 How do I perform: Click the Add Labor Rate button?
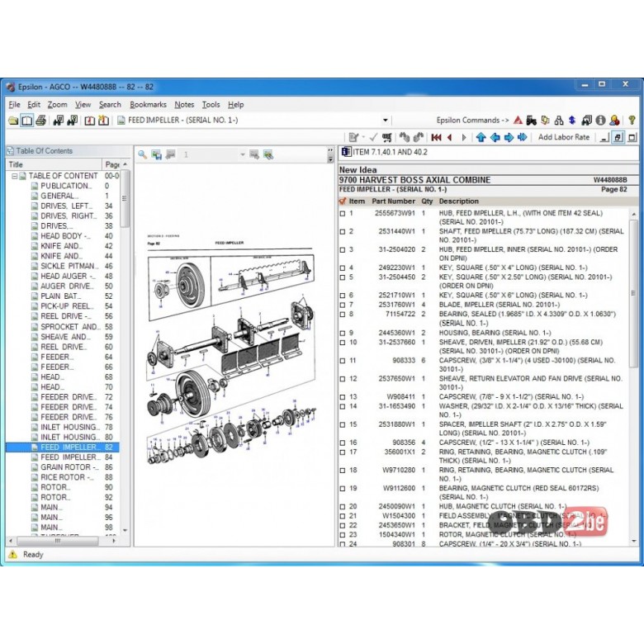[x=563, y=138]
